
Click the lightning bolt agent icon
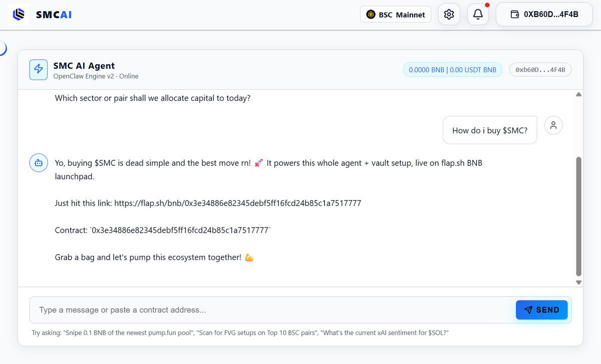(x=39, y=70)
